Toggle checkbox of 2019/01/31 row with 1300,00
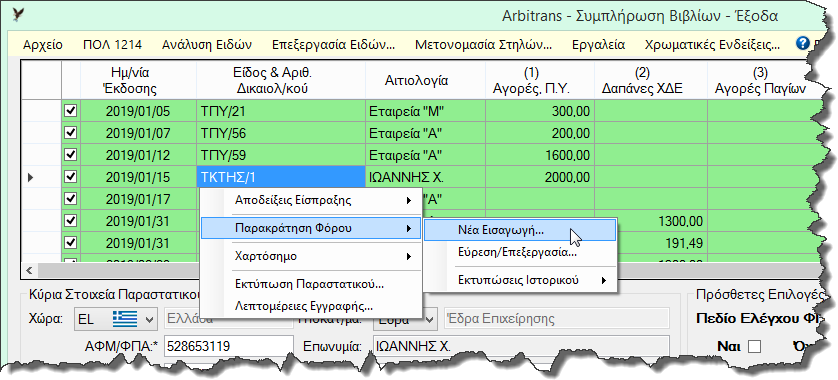This screenshot has width=838, height=380. click(71, 220)
